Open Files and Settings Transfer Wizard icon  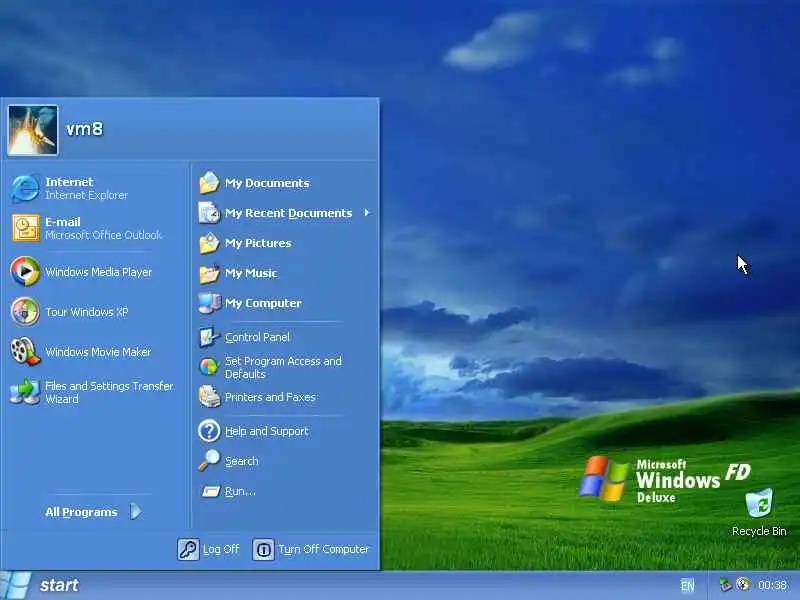tap(24, 391)
